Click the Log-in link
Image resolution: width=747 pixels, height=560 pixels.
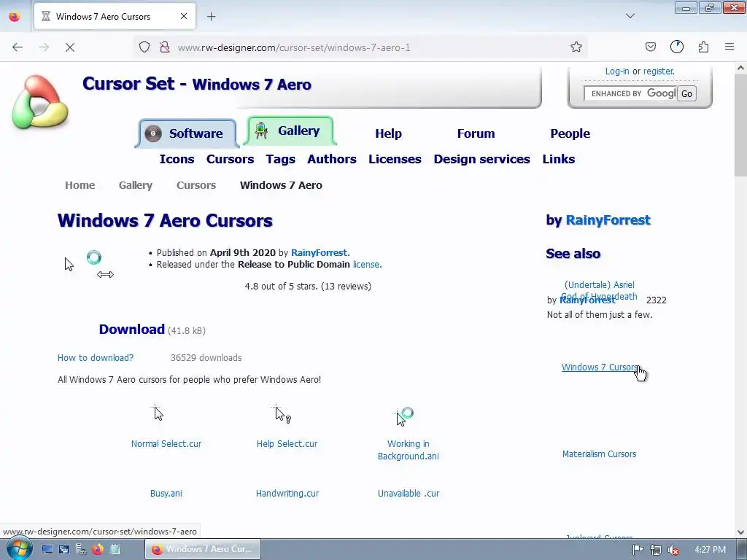pyautogui.click(x=617, y=71)
